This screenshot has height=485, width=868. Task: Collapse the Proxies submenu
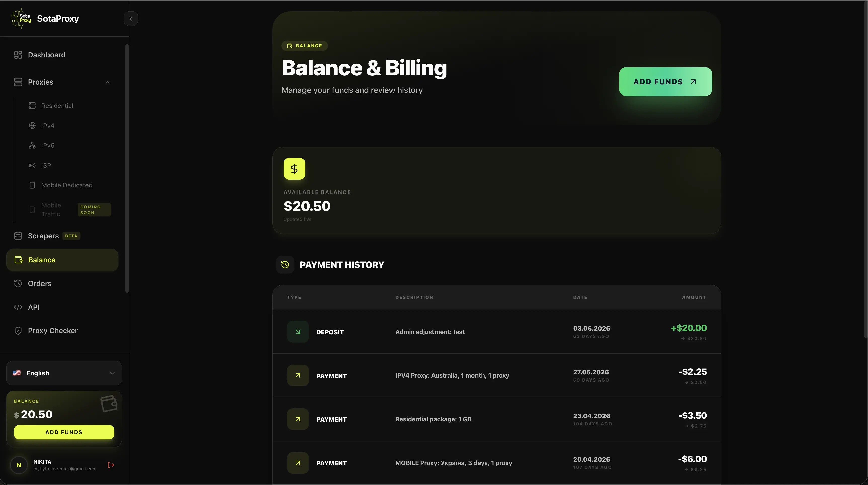pyautogui.click(x=107, y=82)
